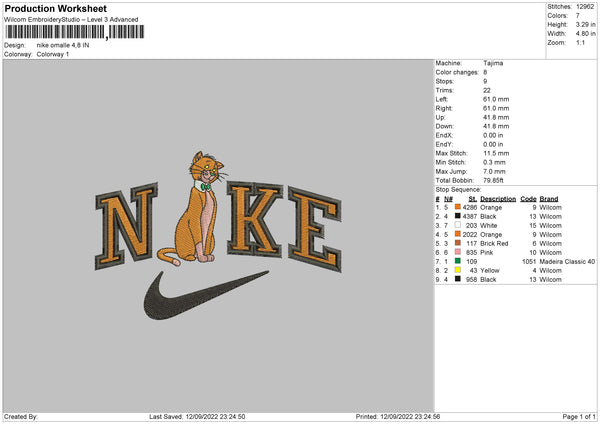Click the Color changes value '8'
This screenshot has height=424, width=600.
tap(485, 72)
